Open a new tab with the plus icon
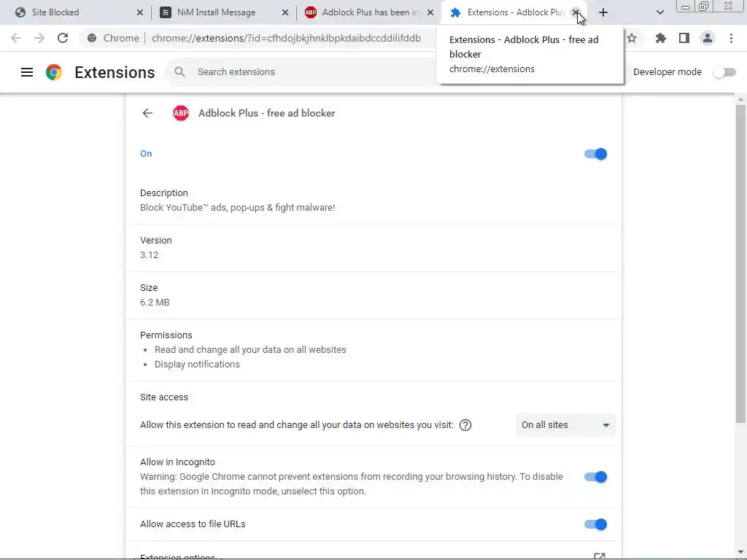This screenshot has height=560, width=747. pyautogui.click(x=603, y=12)
